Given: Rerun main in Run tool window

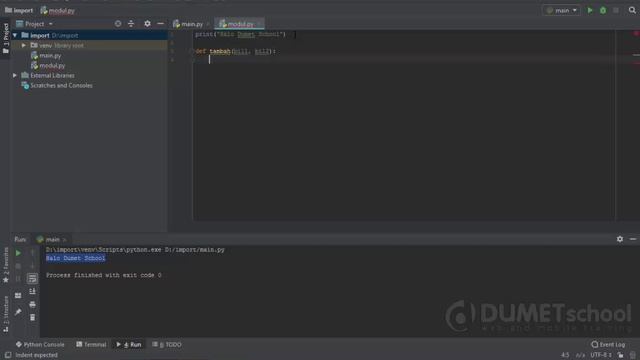Looking at the screenshot, I should pos(18,253).
